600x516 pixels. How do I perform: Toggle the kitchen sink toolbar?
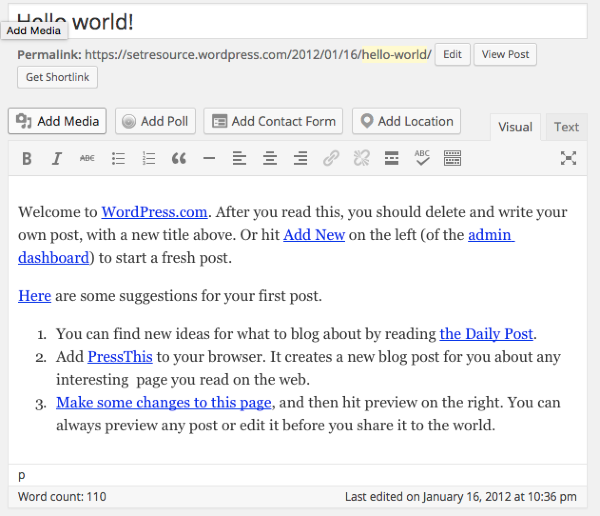click(453, 158)
